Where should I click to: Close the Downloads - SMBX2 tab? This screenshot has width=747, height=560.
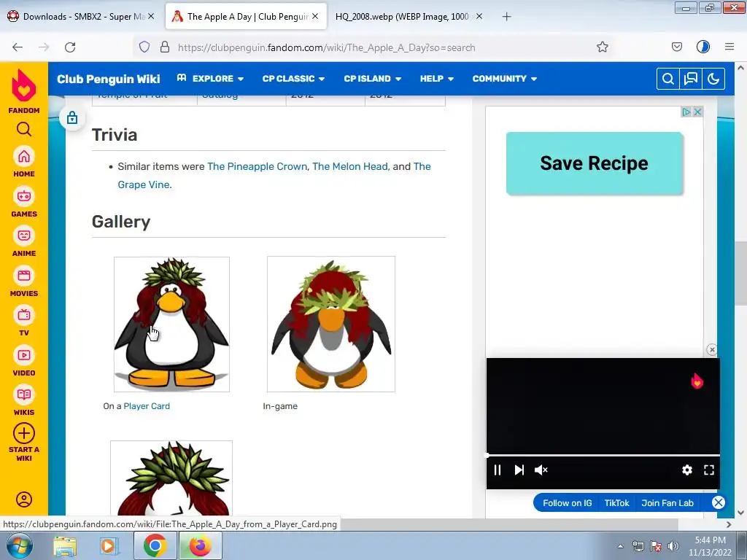[x=150, y=16]
